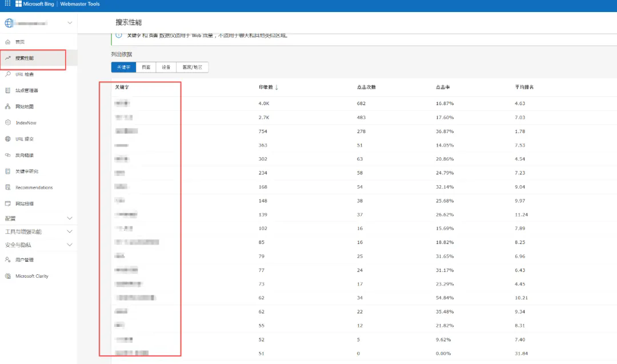Screen dimensions: 617x364
Task: Click the 平均排名 column header
Action: (524, 87)
